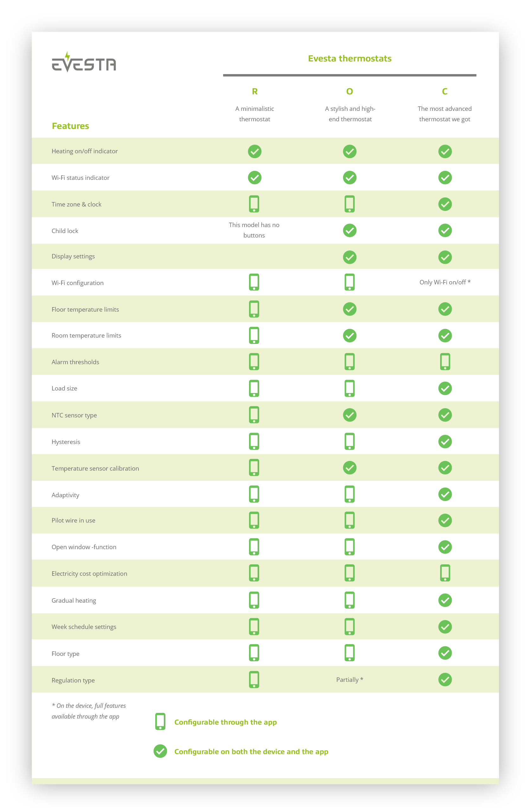Click the Evesta logo
This screenshot has width=531, height=812.
(84, 62)
